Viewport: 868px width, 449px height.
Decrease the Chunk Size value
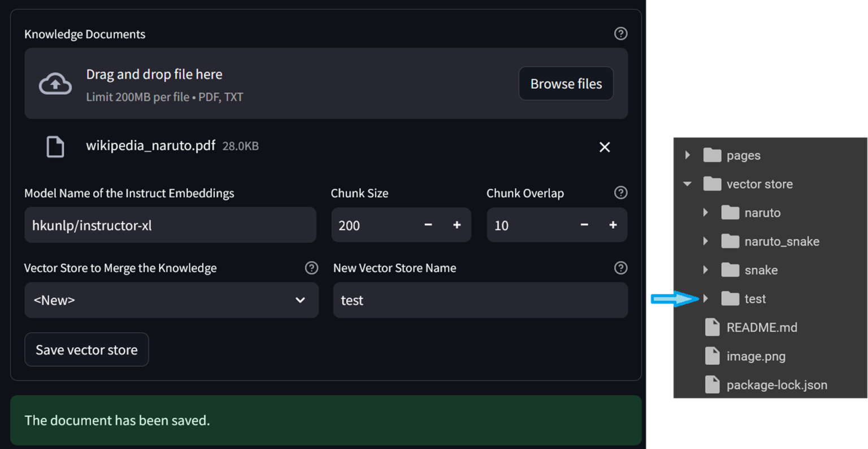pyautogui.click(x=428, y=225)
